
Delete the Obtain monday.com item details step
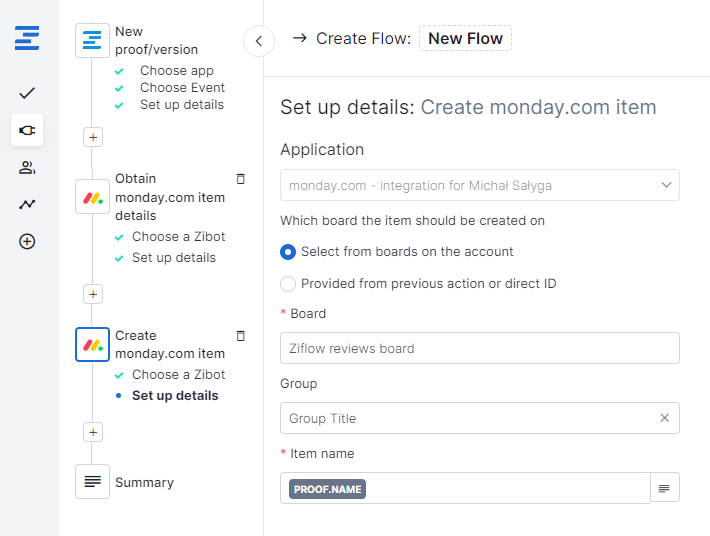click(x=240, y=179)
